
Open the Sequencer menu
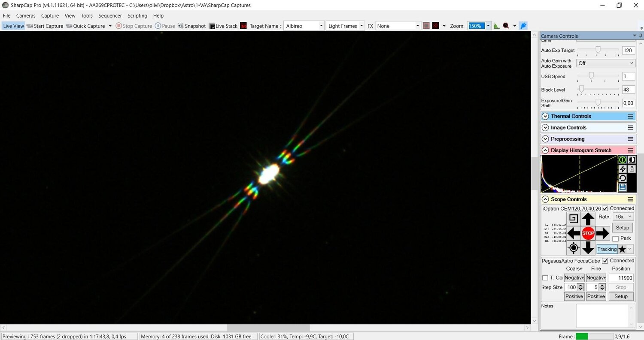[x=110, y=15]
